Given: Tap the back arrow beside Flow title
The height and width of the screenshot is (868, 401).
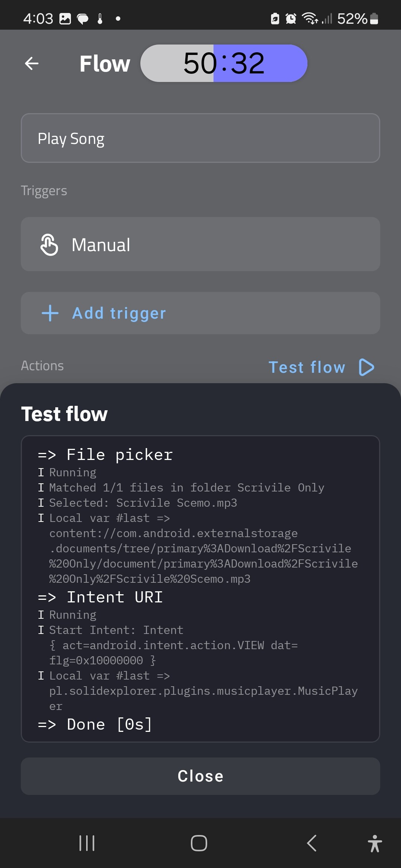Looking at the screenshot, I should click(32, 63).
